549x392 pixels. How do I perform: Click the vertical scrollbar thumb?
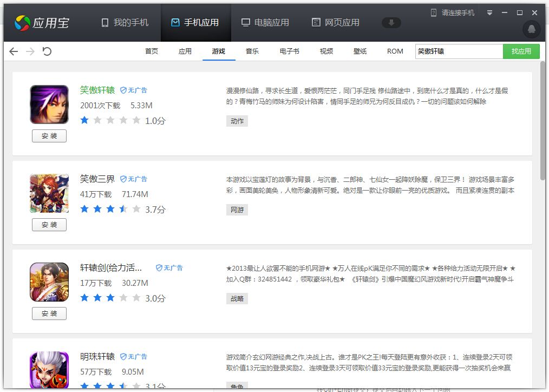pyautogui.click(x=543, y=121)
